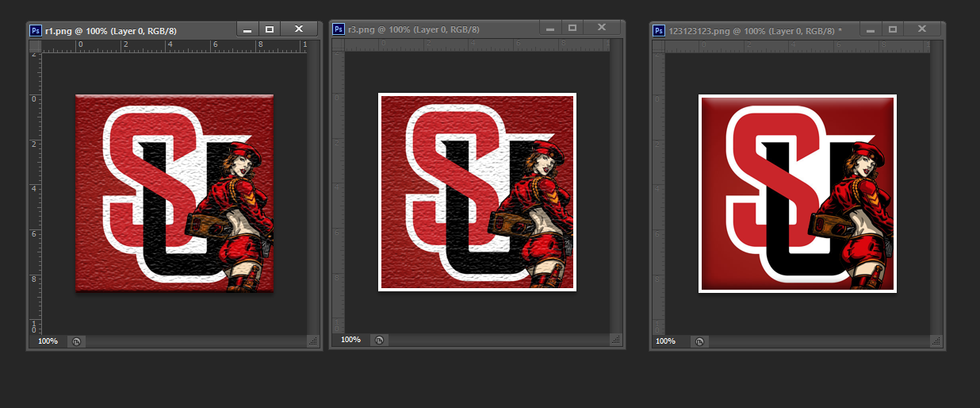Activate the r3.png window via its title
Viewport: 980px width, 408px height.
click(413, 29)
